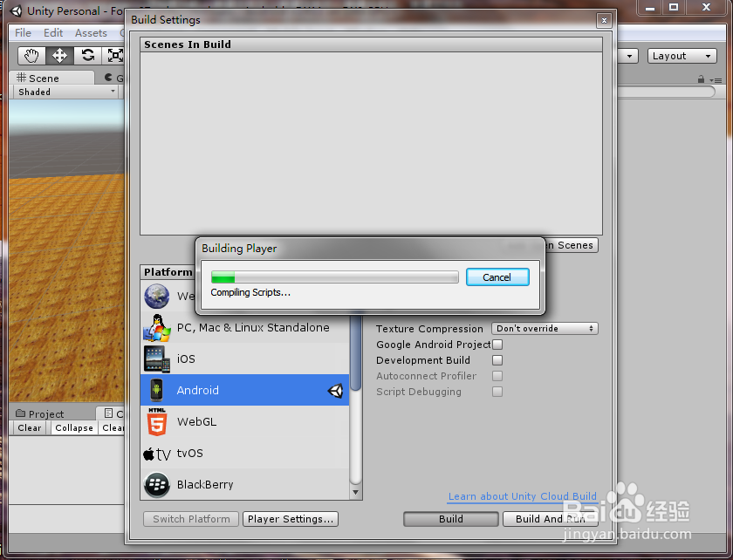The image size is (733, 560).
Task: Switch to the Scene tab
Action: coord(51,78)
